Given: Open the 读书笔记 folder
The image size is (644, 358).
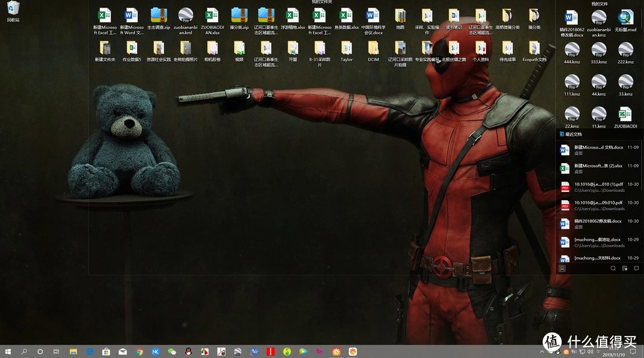Looking at the screenshot, I should 454,19.
